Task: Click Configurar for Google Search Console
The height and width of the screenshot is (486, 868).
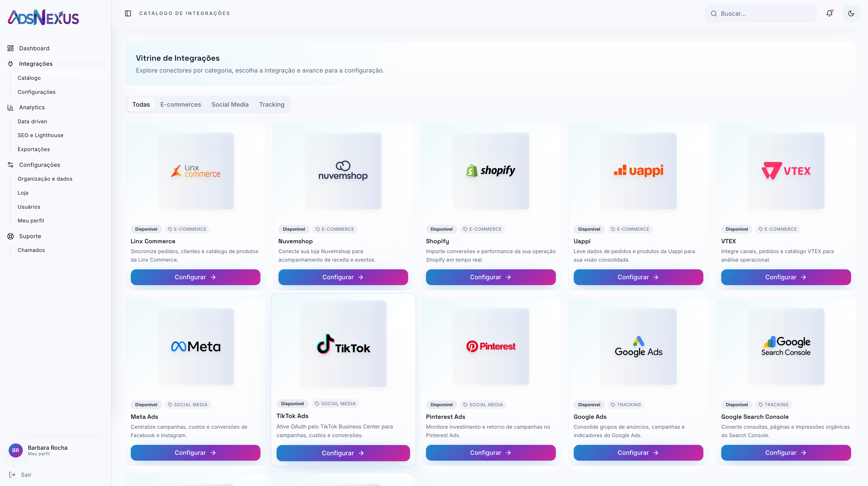Action: tap(786, 453)
